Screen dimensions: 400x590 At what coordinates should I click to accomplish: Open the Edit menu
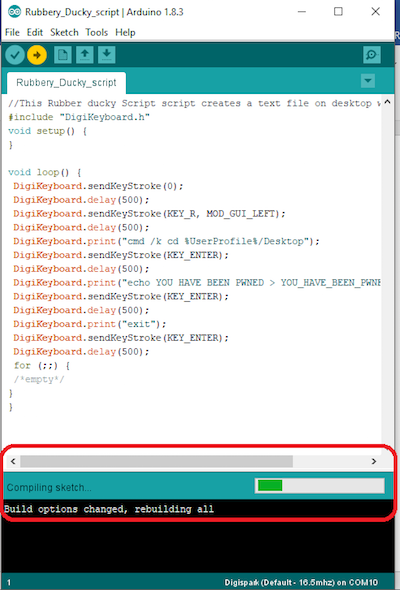click(x=35, y=32)
